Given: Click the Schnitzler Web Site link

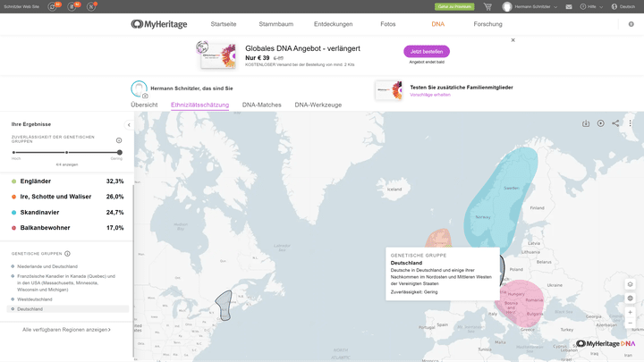Looking at the screenshot, I should click(x=21, y=6).
